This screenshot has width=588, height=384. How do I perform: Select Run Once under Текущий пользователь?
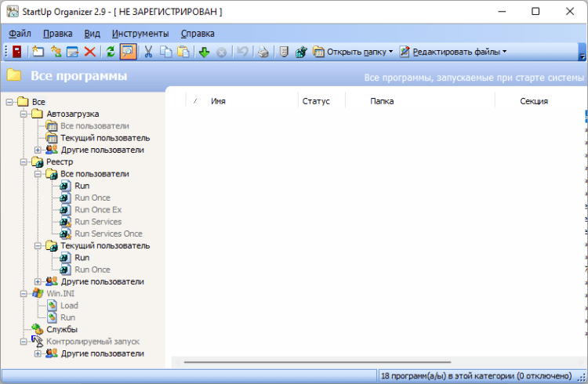click(93, 270)
